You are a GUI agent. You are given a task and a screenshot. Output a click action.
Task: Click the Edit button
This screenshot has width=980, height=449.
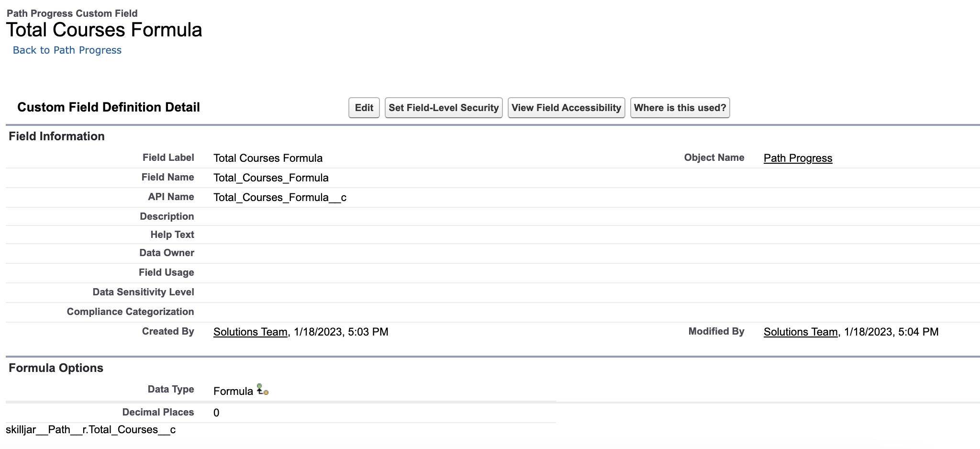click(x=364, y=108)
